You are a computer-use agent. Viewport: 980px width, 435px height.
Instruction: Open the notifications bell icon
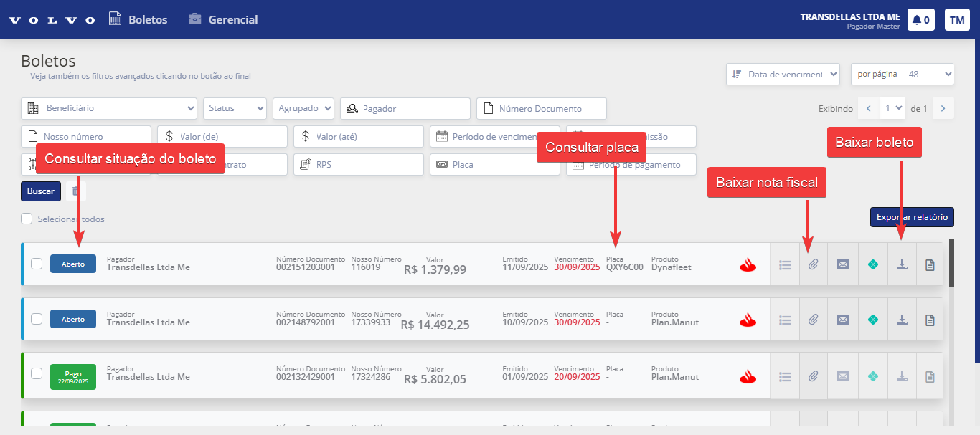click(x=920, y=20)
